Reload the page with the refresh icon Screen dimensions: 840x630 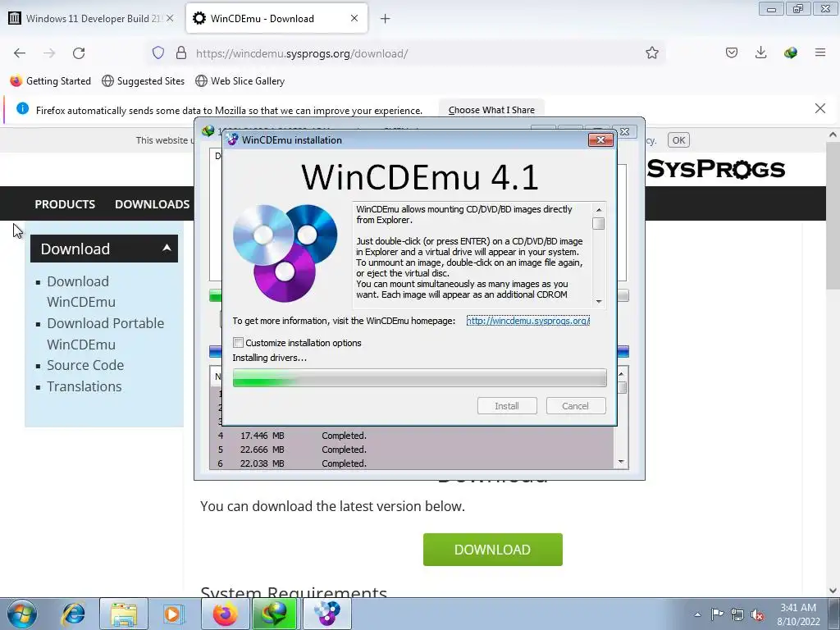(79, 53)
